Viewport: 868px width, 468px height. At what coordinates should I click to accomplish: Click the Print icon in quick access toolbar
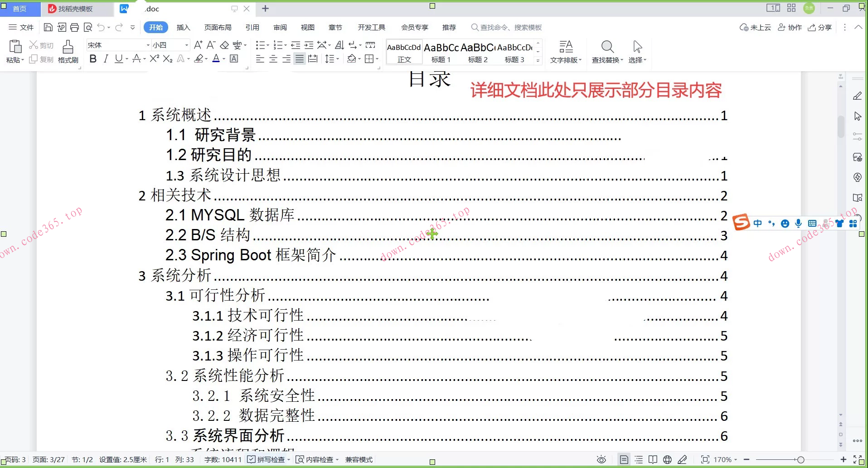[74, 28]
